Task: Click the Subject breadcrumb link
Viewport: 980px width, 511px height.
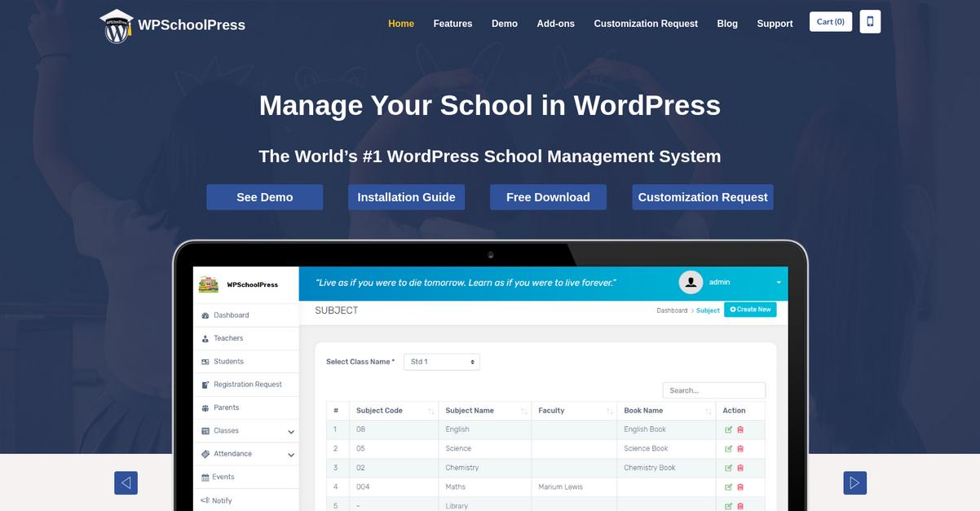Action: click(708, 311)
